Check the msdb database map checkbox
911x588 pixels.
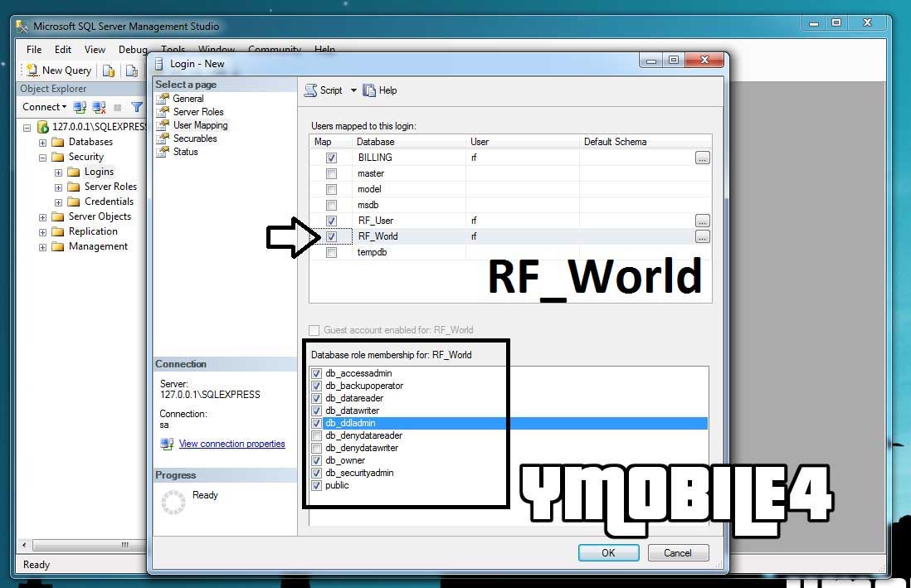coord(331,205)
